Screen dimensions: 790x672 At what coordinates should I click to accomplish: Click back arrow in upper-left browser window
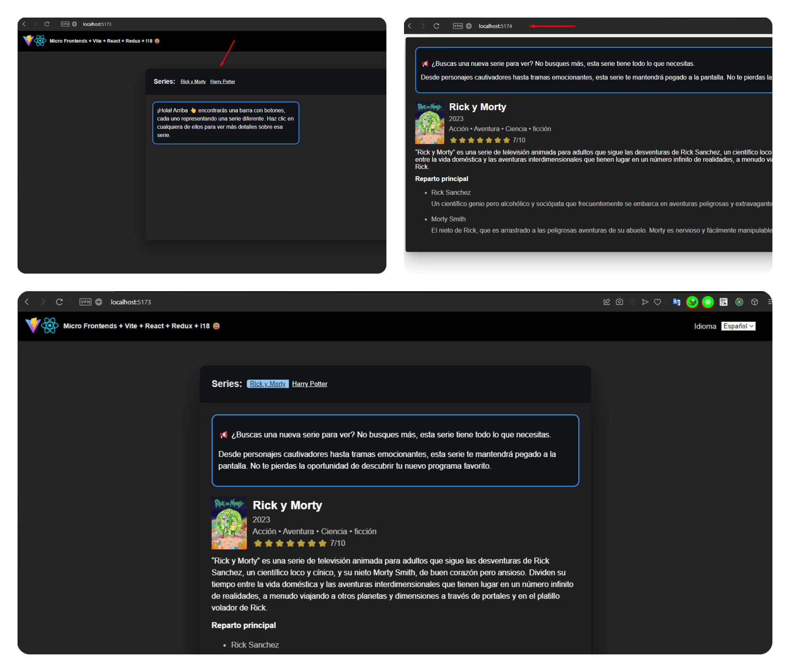pyautogui.click(x=24, y=24)
